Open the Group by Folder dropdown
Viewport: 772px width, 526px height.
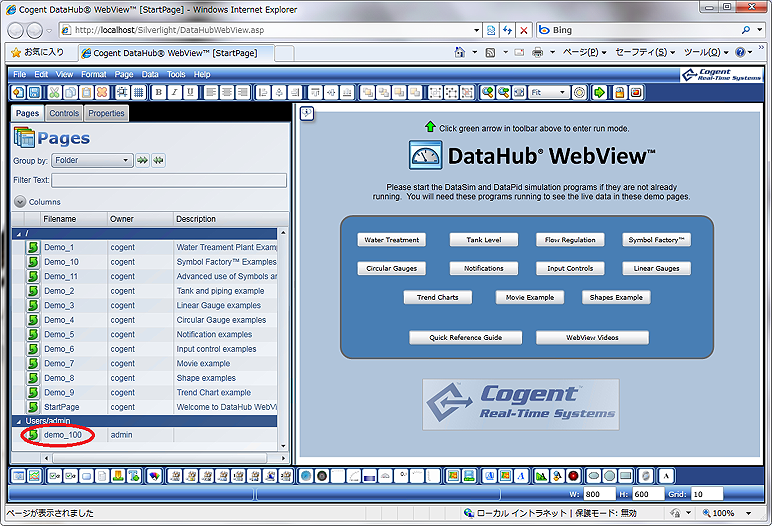click(x=92, y=160)
